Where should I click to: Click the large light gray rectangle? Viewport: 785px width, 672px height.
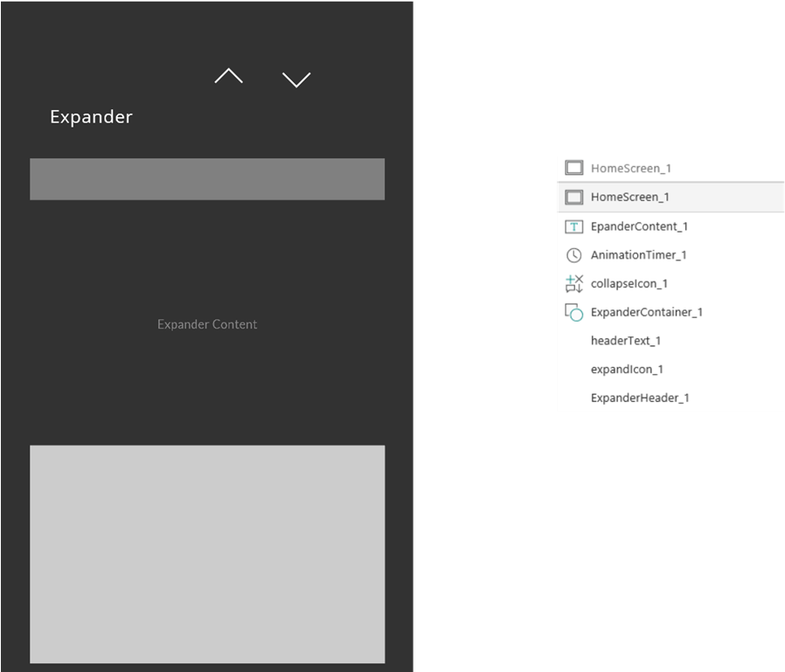pyautogui.click(x=207, y=554)
